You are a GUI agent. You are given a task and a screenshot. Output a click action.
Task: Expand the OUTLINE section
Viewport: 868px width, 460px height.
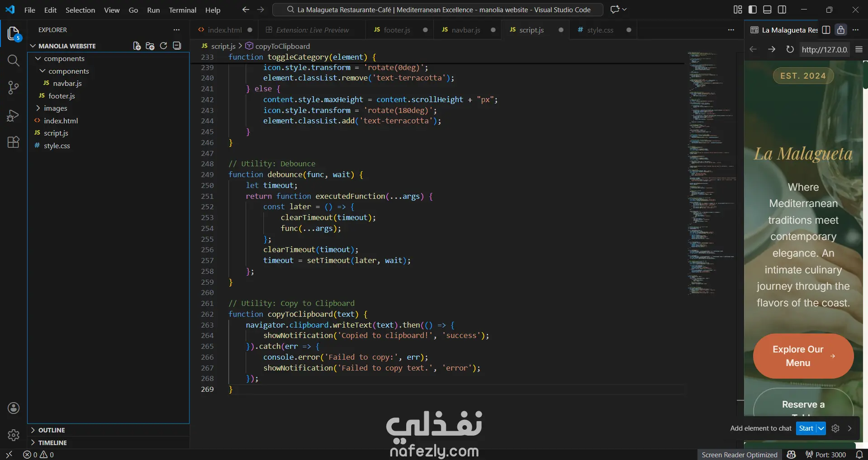pos(109,430)
